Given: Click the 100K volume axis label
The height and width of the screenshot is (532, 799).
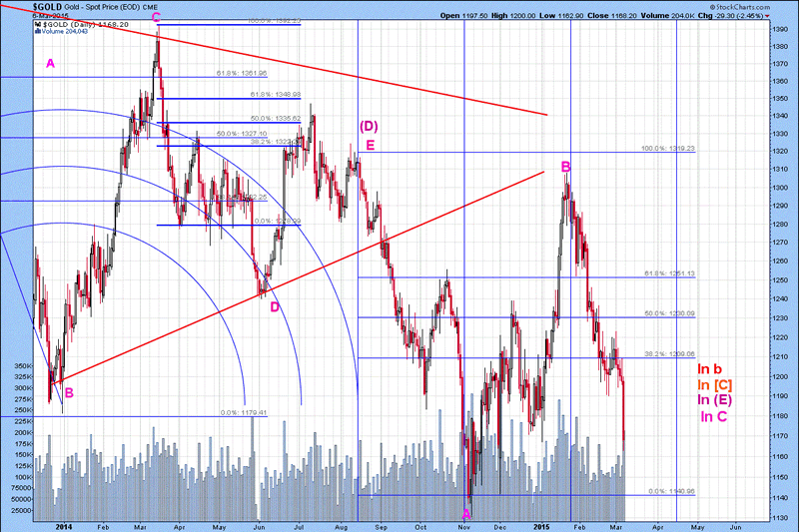Looking at the screenshot, I should 23,477.
